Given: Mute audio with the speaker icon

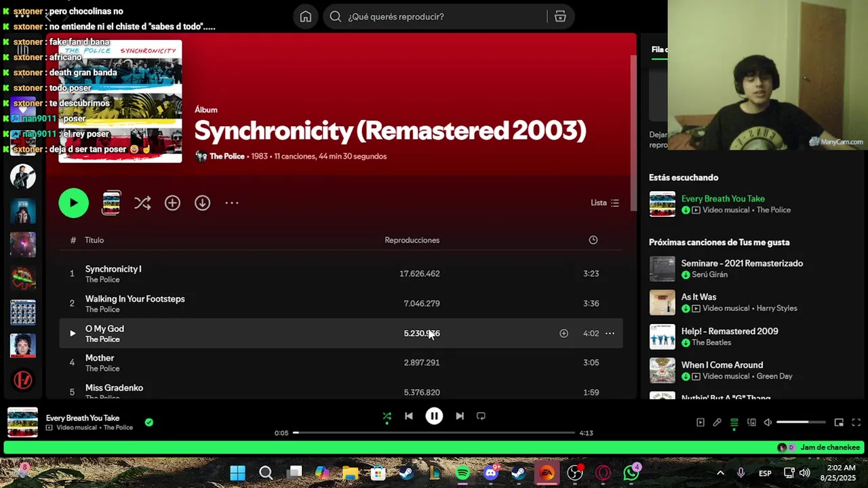Looking at the screenshot, I should (768, 422).
